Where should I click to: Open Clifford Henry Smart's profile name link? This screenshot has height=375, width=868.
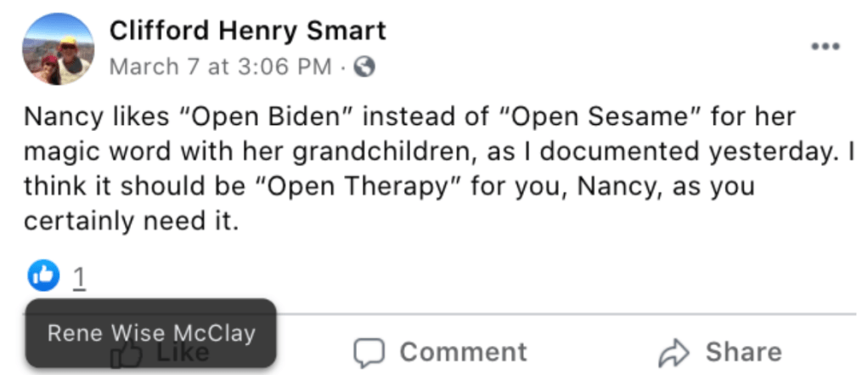tap(247, 31)
